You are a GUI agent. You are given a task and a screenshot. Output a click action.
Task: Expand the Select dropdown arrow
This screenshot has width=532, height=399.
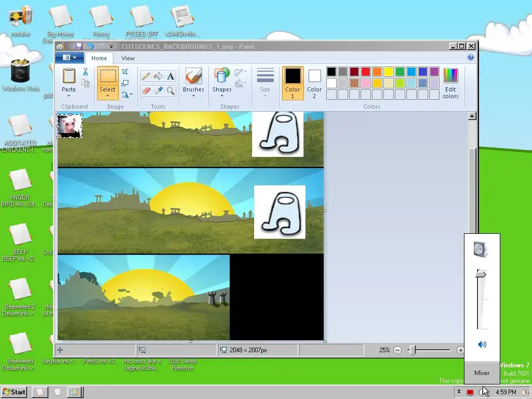[x=108, y=96]
